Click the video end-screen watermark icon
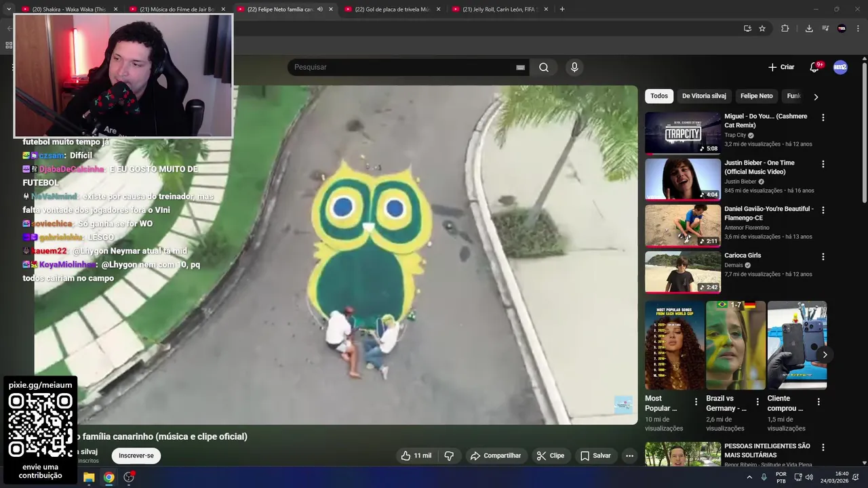This screenshot has width=868, height=488. 623,405
